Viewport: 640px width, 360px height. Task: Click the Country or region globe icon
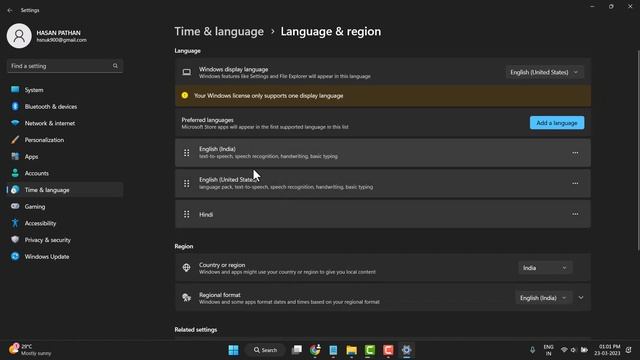pos(187,268)
